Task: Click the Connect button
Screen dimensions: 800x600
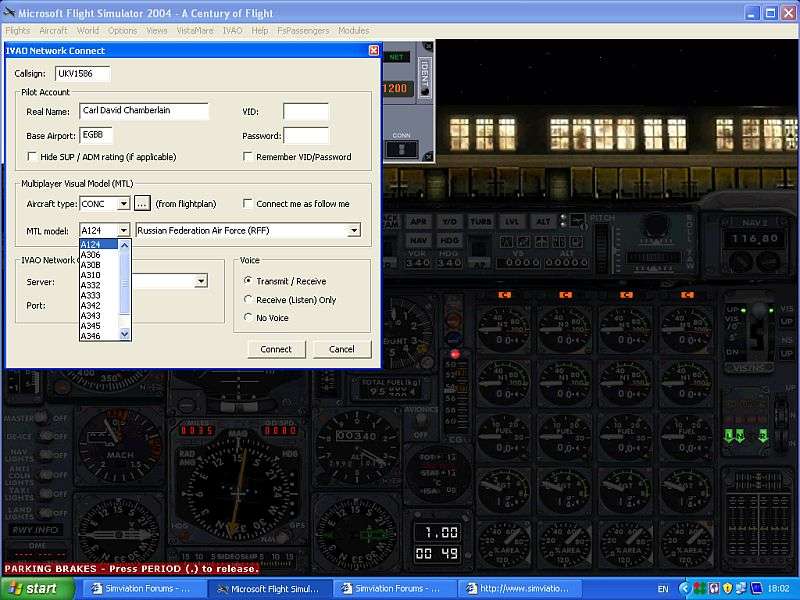Action: coord(276,349)
